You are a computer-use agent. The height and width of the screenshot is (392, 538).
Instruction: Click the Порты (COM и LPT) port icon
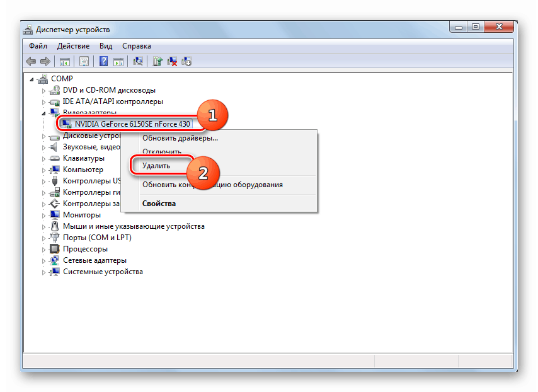click(x=55, y=238)
